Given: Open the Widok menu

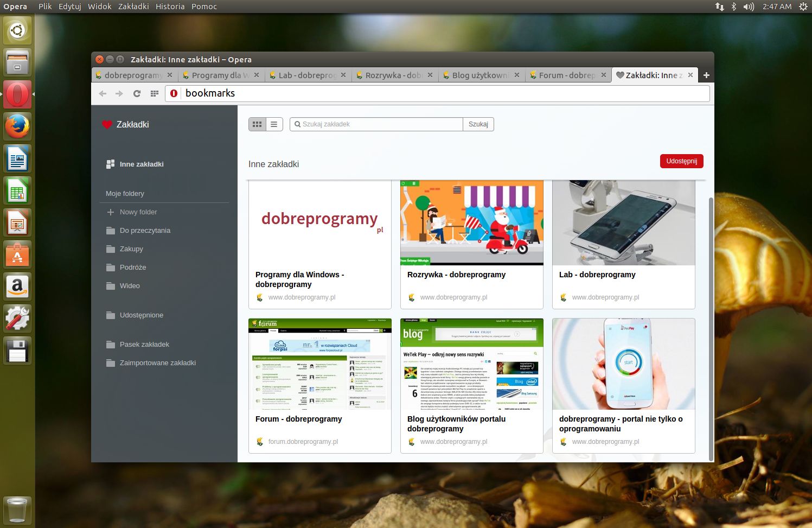Looking at the screenshot, I should [x=99, y=7].
